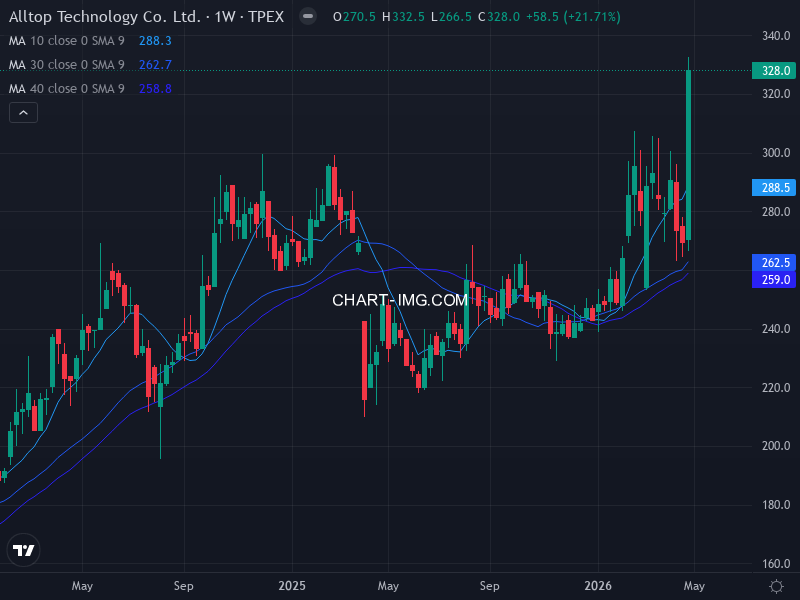This screenshot has width=800, height=600.
Task: Click the MA 30 value 262.7
Action: coord(155,65)
